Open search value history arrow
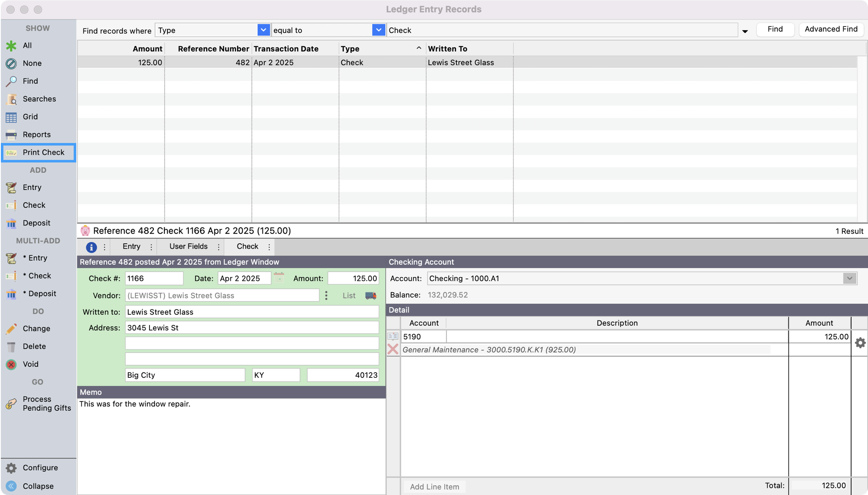 [x=745, y=31]
